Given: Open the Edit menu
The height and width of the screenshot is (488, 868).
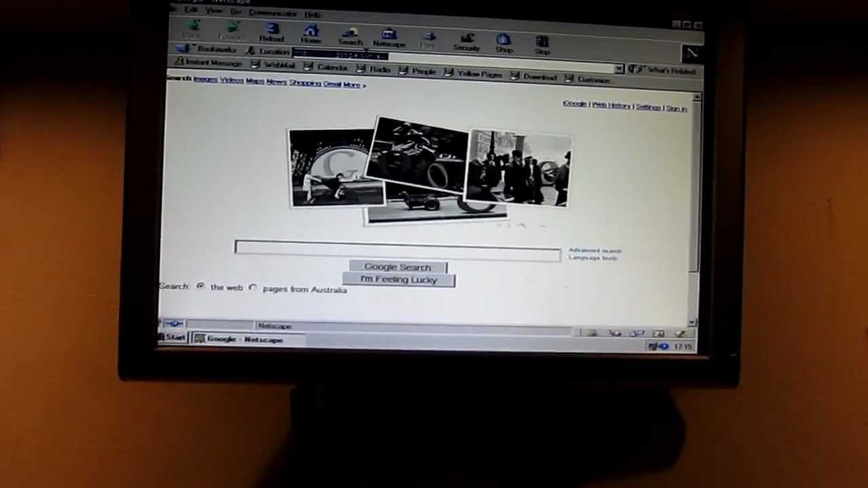Looking at the screenshot, I should pos(192,9).
